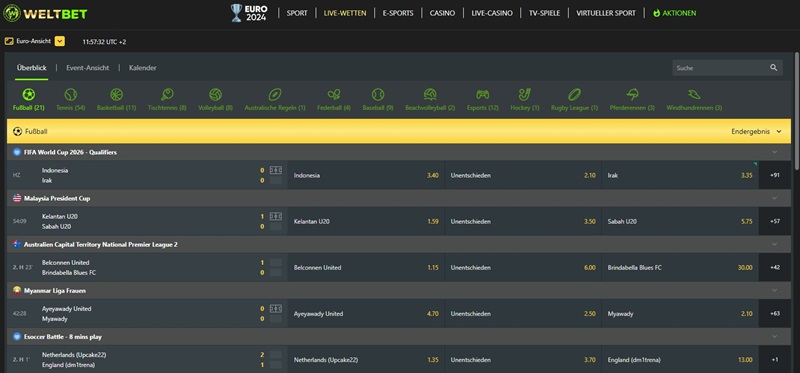Open the Euro 2024 trophy banner
The height and width of the screenshot is (373, 800).
(249, 13)
